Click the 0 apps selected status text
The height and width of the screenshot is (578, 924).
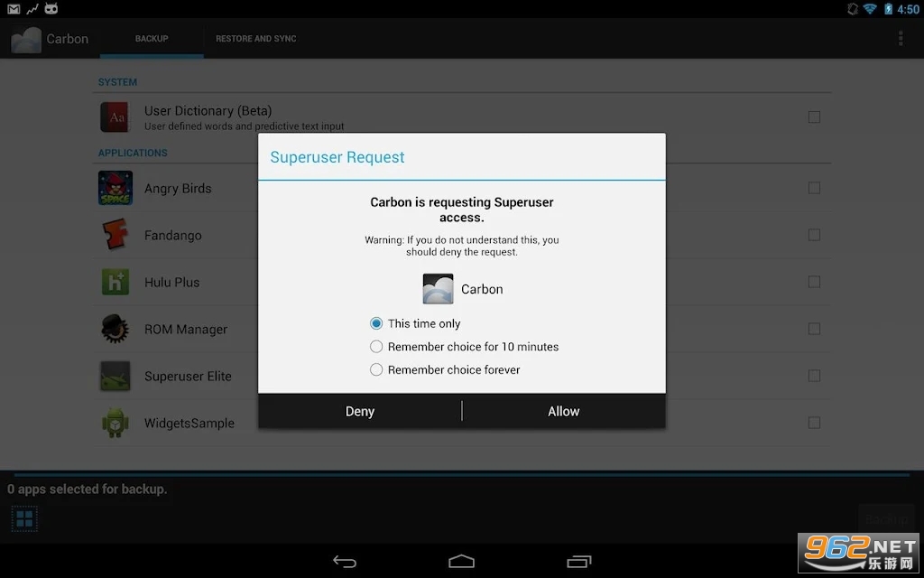tap(88, 489)
